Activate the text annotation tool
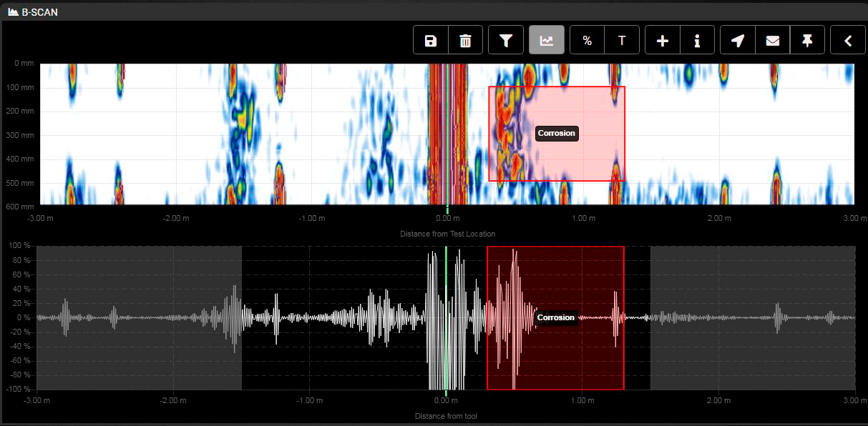Screen dimensions: 868x426 pyautogui.click(x=621, y=39)
